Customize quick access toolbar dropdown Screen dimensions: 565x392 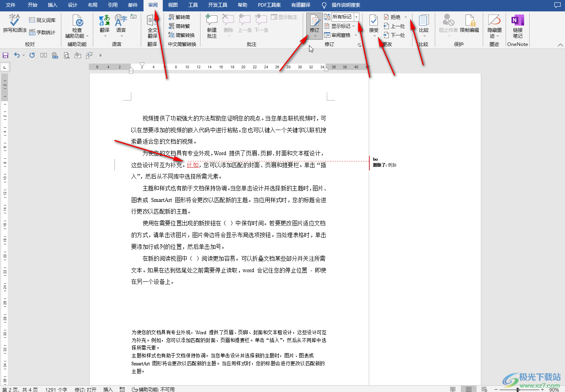[100, 55]
